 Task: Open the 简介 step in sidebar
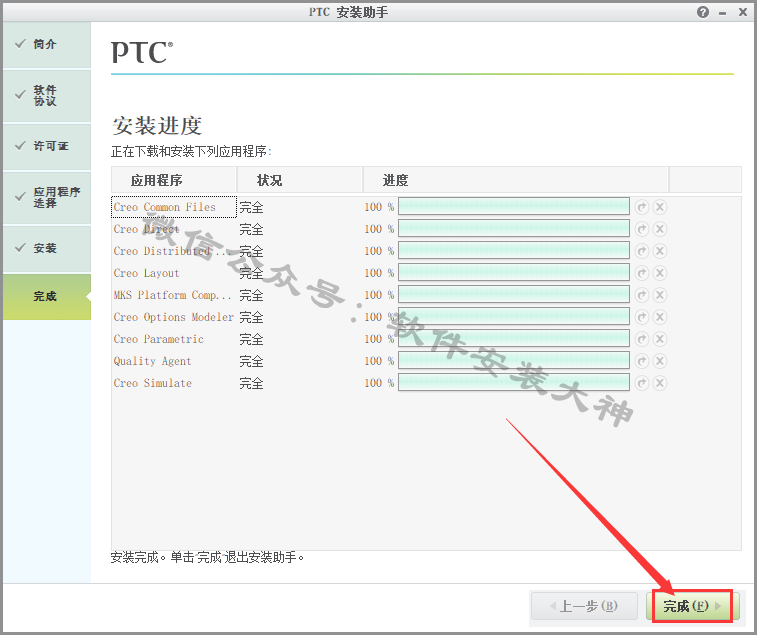coord(47,44)
